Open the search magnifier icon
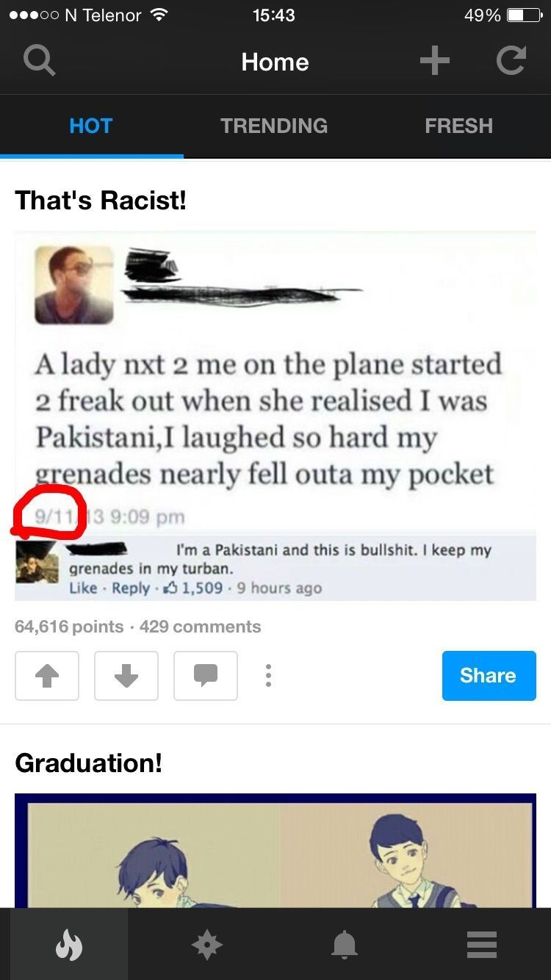Screen dimensions: 551x980 coord(39,61)
